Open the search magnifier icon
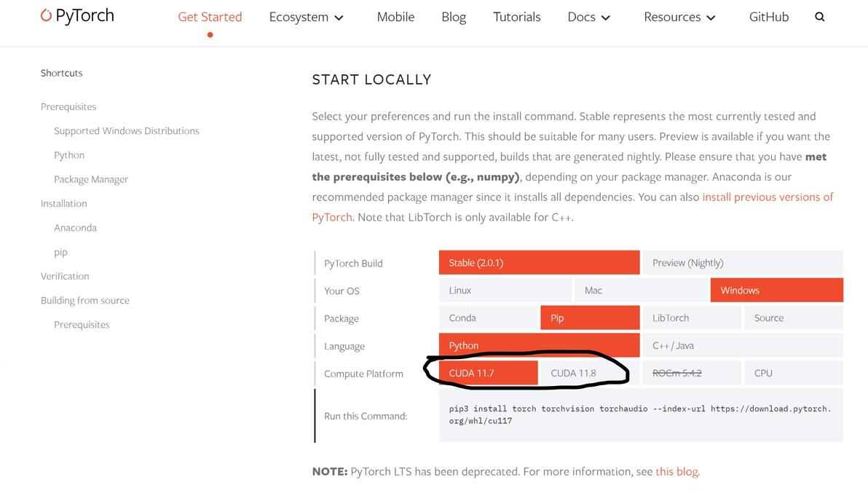This screenshot has width=868, height=493. [820, 17]
